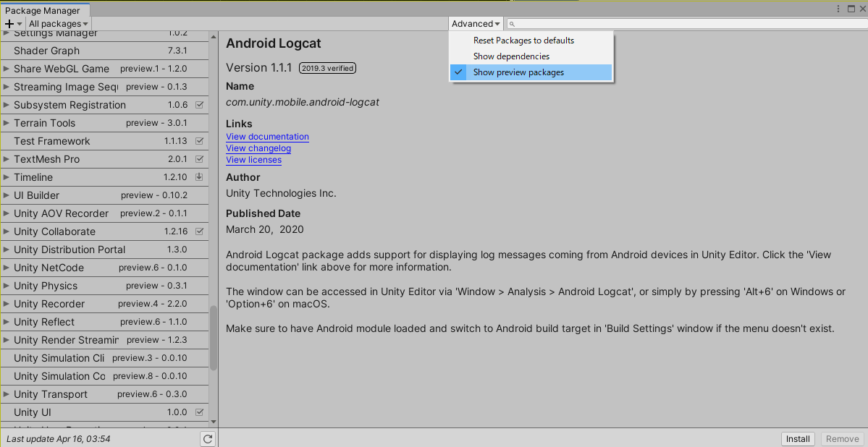Viewport: 868px width, 447px height.
Task: Expand the Unity Recorder package
Action: pos(7,304)
